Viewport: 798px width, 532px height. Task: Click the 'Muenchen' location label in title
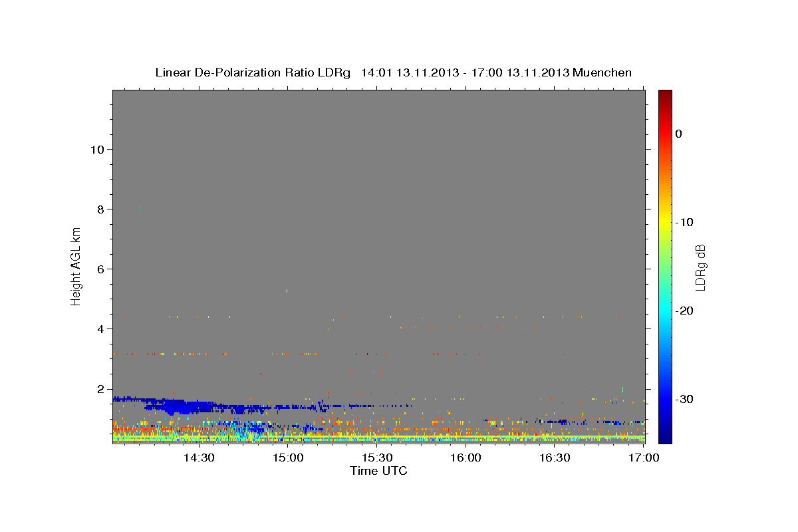[602, 72]
